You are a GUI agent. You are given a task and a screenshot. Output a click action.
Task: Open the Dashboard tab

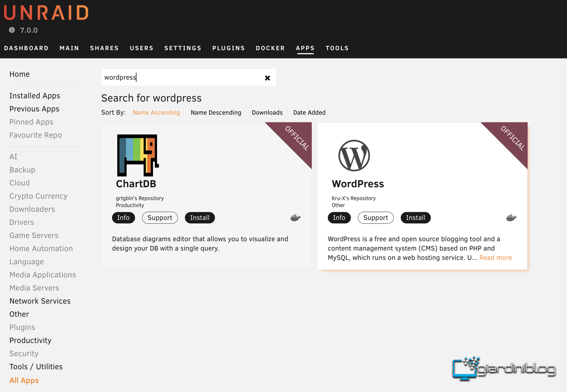[26, 48]
